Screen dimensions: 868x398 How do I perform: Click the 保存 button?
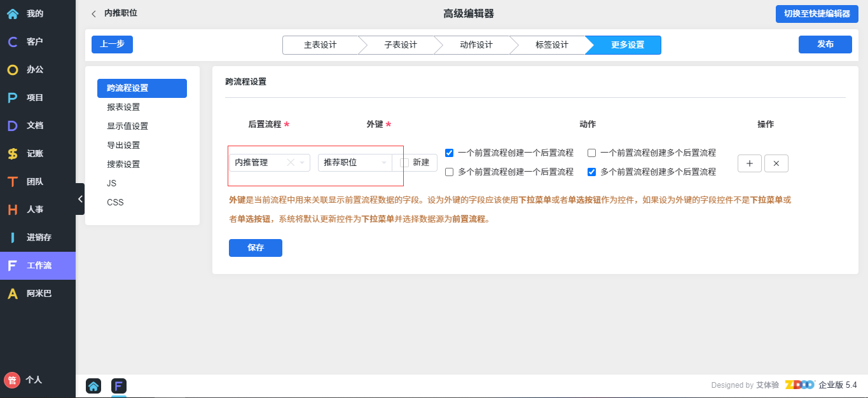tap(255, 248)
